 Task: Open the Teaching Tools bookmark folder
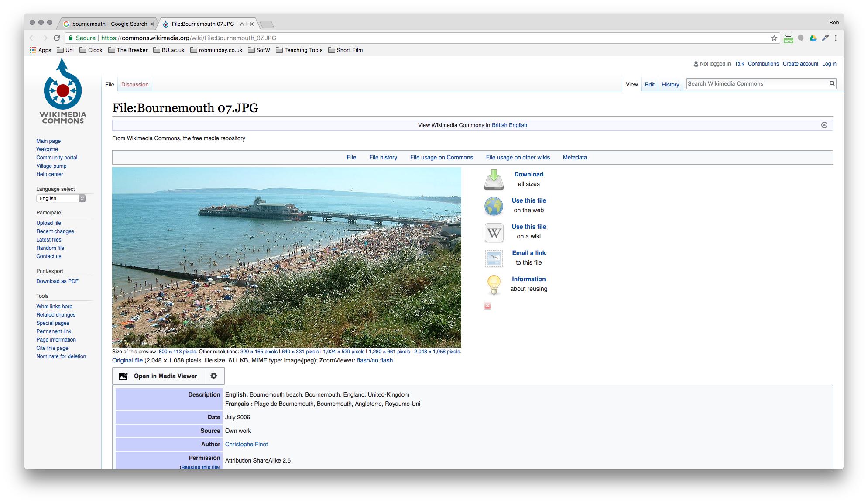299,50
